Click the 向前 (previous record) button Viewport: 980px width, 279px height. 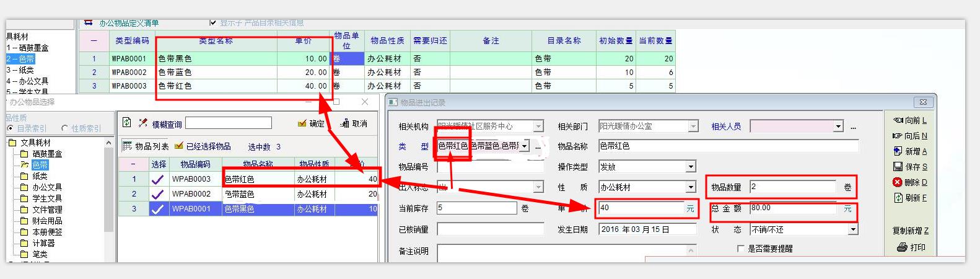(909, 120)
